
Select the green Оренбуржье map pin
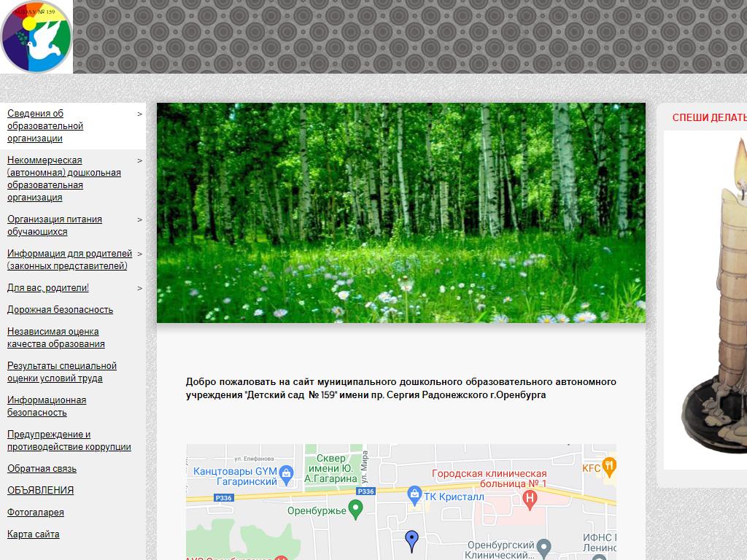click(x=356, y=509)
